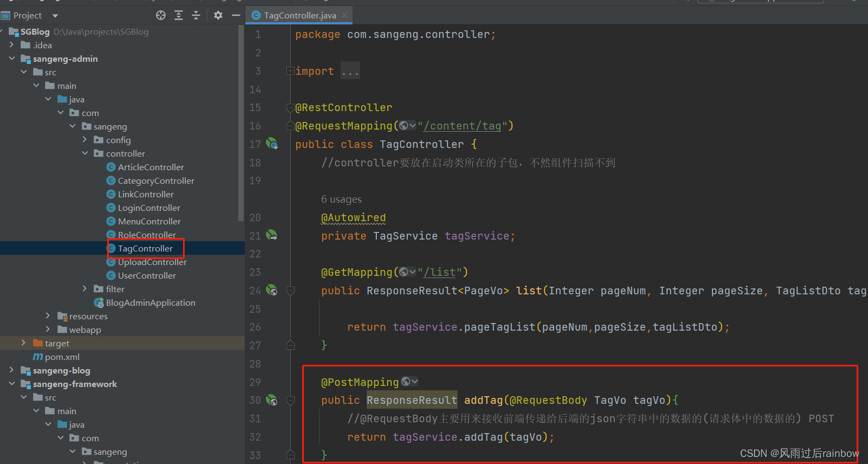868x464 pixels.
Task: Click the folded import ellipsis placeholder
Action: 350,71
